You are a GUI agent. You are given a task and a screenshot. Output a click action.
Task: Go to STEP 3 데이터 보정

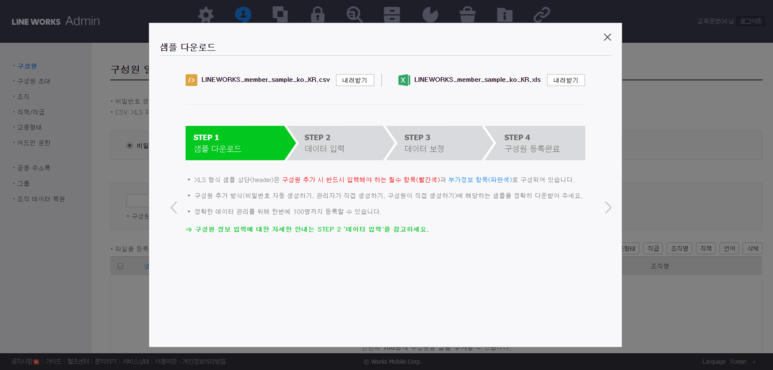(x=440, y=143)
